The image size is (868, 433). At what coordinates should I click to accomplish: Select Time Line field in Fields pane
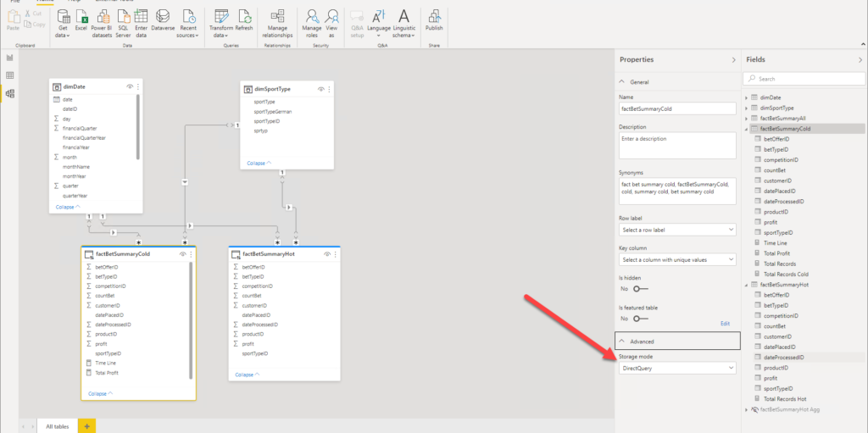pyautogui.click(x=775, y=243)
